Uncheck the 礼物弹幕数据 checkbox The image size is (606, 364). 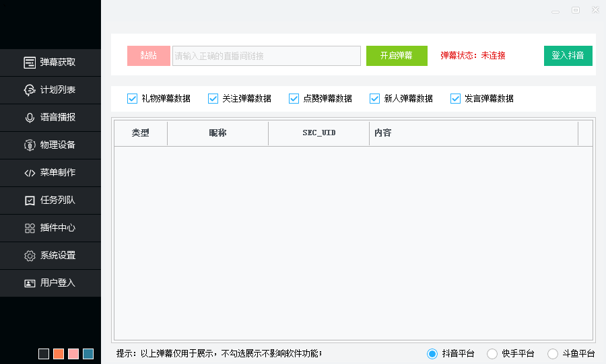pos(132,99)
